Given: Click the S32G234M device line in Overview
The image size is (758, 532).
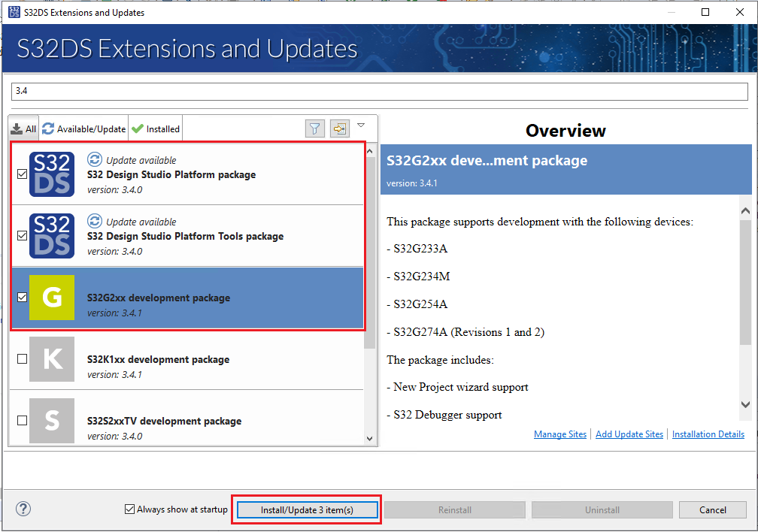Looking at the screenshot, I should tap(418, 276).
